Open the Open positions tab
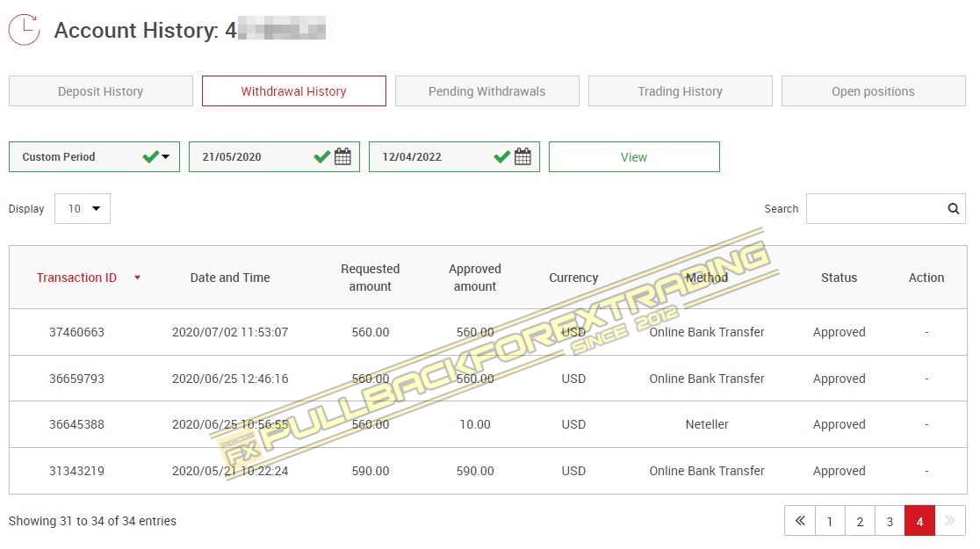980x549 pixels. pyautogui.click(x=873, y=91)
